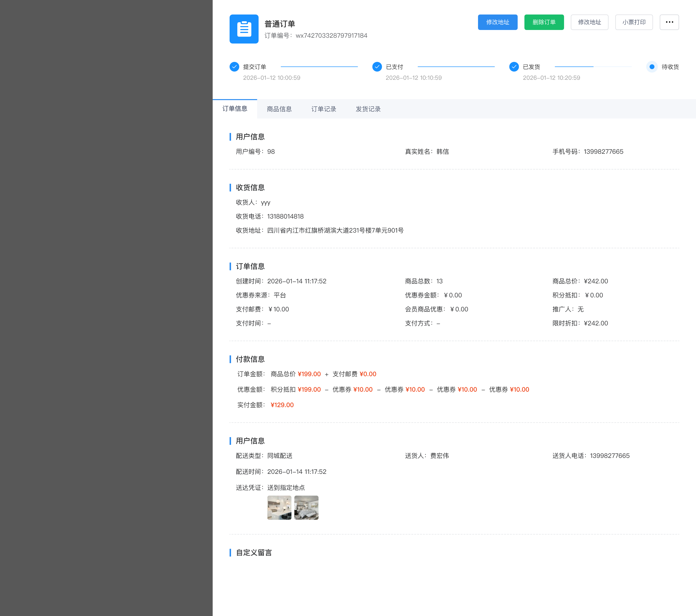Click the blue clipboard order icon
Viewport: 696px width, 616px height.
click(x=244, y=29)
